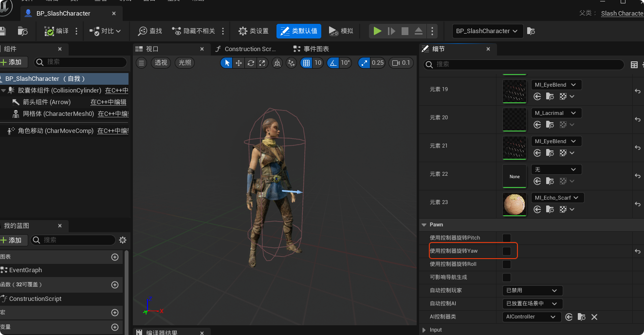Focus the Components search field
The image size is (644, 335).
[x=80, y=62]
